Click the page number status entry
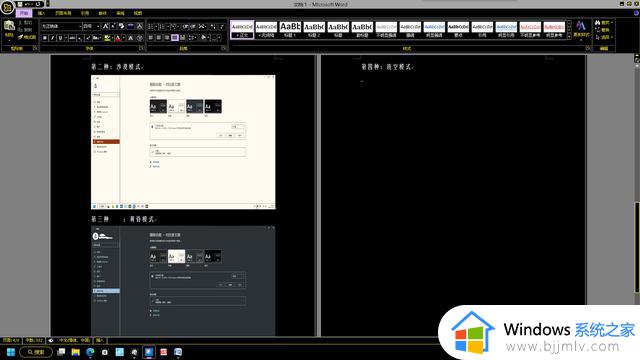 click(11, 340)
